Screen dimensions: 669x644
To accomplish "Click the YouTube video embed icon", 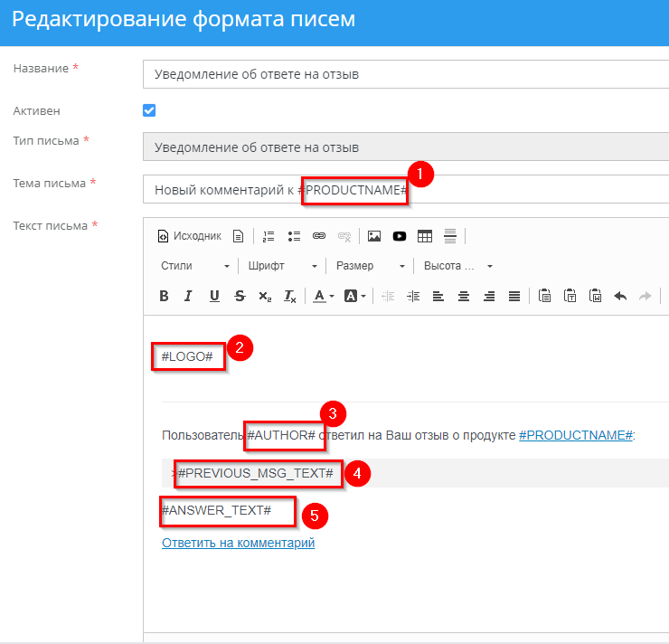I will pyautogui.click(x=400, y=236).
